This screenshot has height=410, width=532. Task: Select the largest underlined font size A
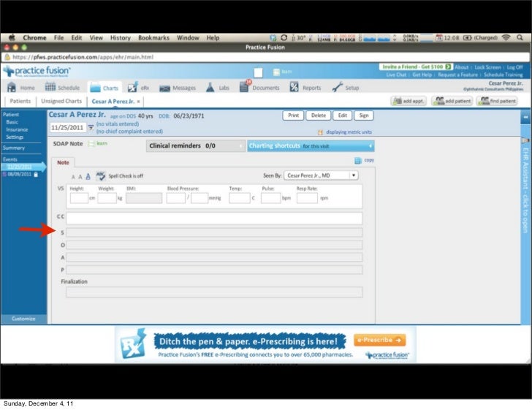[88, 176]
